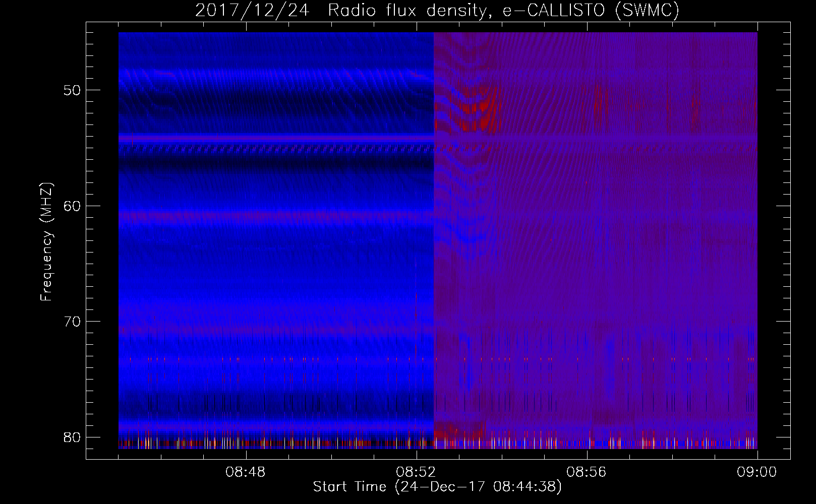Click the 08:52 time tick label

pos(417,472)
